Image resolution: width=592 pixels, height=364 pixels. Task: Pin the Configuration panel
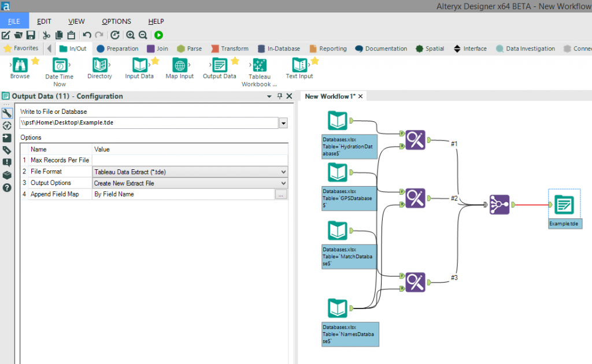(279, 96)
